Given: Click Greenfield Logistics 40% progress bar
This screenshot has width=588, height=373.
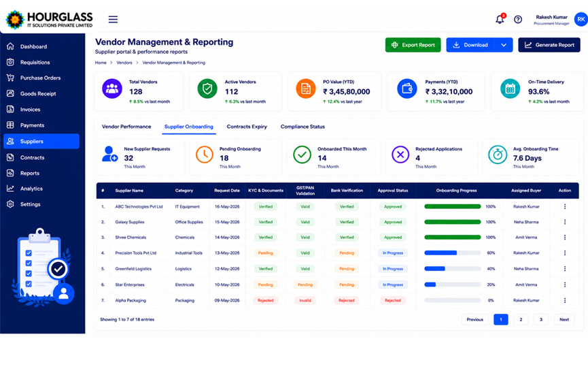Looking at the screenshot, I should (453, 269).
